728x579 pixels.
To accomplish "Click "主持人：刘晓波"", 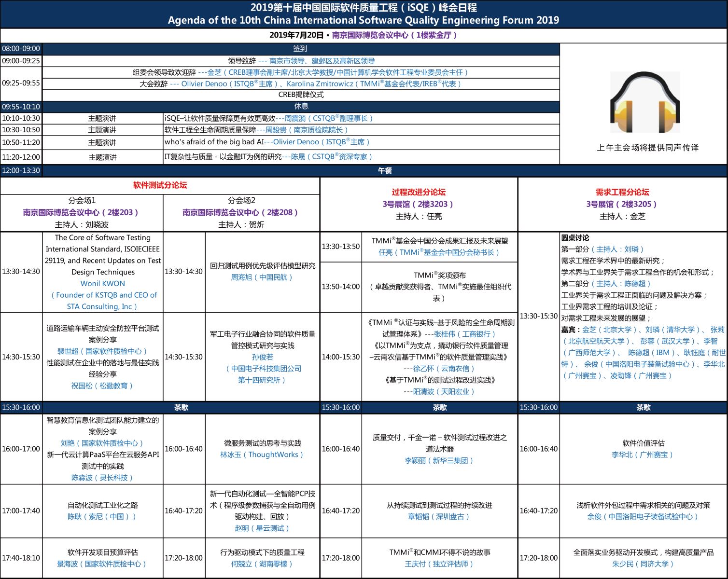I will 82,224.
